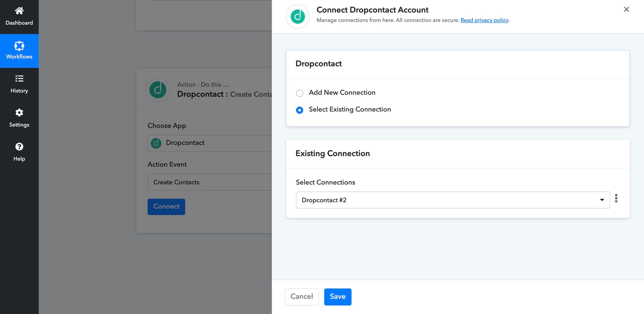Viewport: 644px width, 314px height.
Task: Open the Help question mark icon
Action: pyautogui.click(x=19, y=146)
